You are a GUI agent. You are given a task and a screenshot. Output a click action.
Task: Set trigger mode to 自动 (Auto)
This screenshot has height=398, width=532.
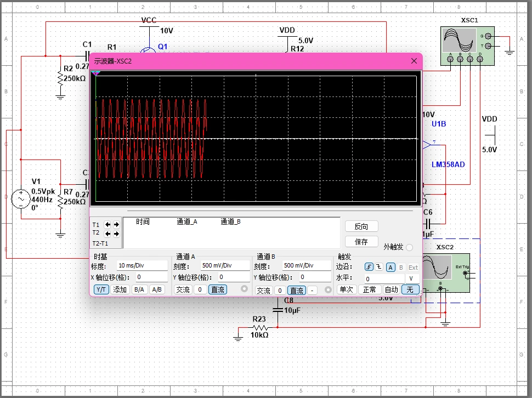coord(391,289)
